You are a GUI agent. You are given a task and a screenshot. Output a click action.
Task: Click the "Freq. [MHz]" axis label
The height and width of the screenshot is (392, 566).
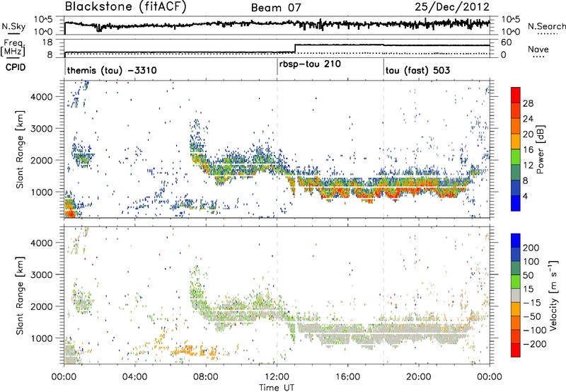tap(13, 47)
